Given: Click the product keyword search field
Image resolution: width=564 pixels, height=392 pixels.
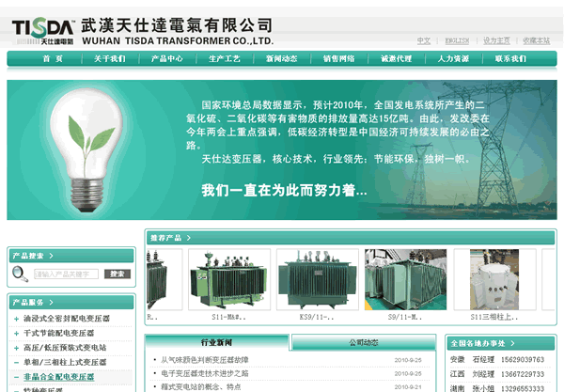Looking at the screenshot, I should click(66, 274).
